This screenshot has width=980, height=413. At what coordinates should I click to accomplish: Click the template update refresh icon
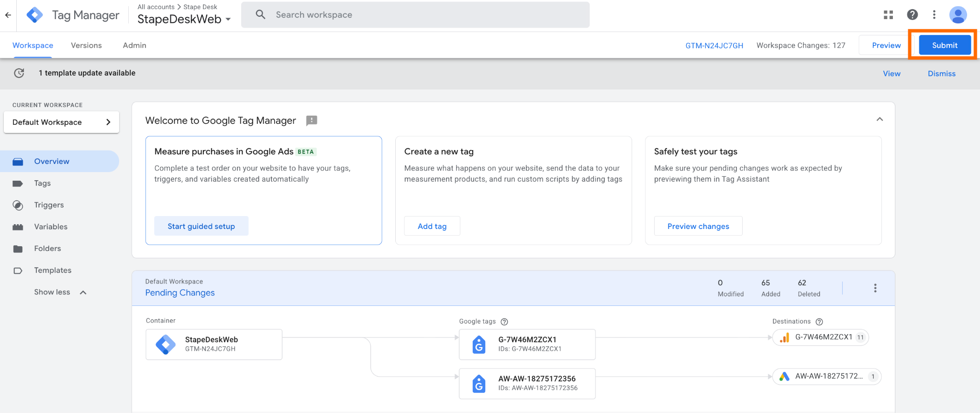(19, 73)
